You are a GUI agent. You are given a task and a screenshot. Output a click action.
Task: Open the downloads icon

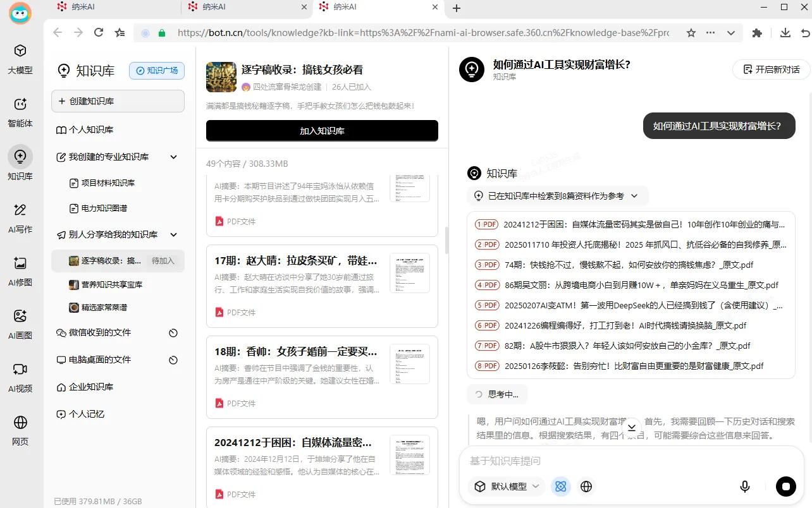(785, 33)
